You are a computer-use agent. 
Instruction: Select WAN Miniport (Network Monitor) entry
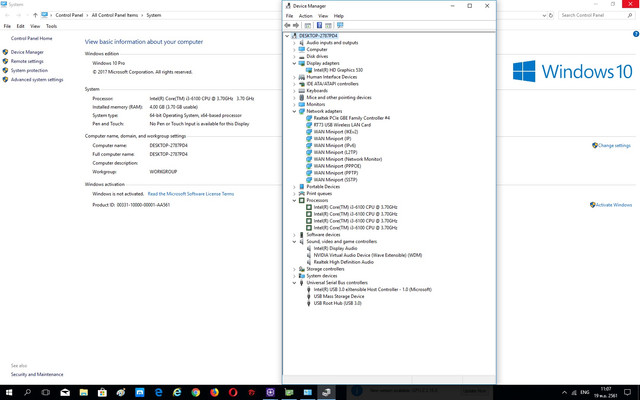348,159
